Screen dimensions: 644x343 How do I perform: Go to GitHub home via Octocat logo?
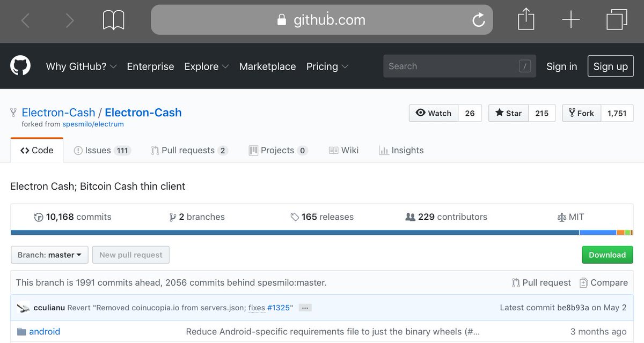click(x=20, y=66)
